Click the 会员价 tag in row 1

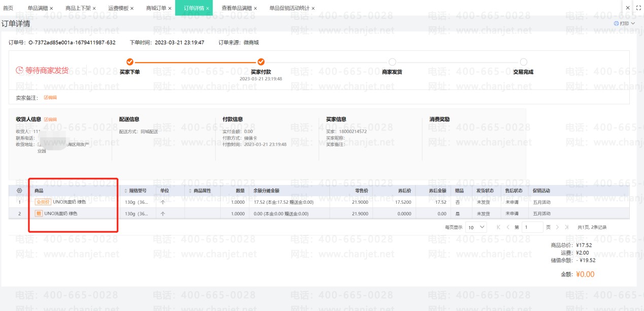click(x=43, y=202)
